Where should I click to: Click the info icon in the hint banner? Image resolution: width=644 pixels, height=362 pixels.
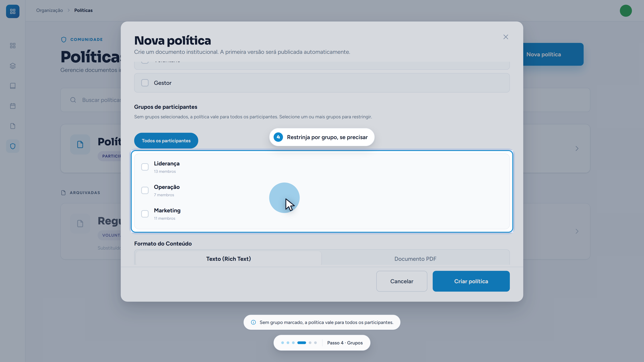(253, 322)
